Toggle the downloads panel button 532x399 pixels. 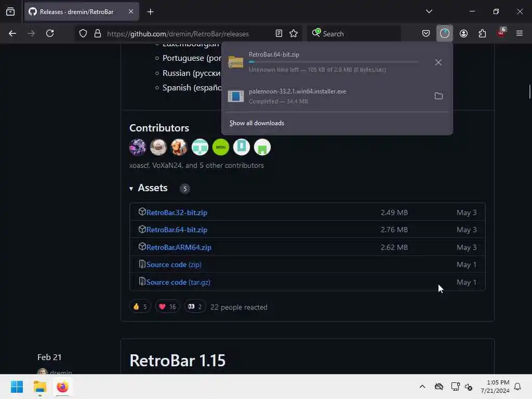pos(445,33)
